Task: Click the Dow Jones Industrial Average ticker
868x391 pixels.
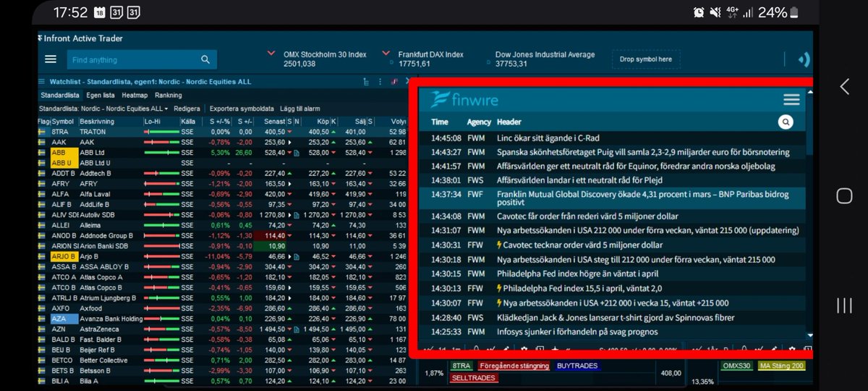Action: pos(545,59)
